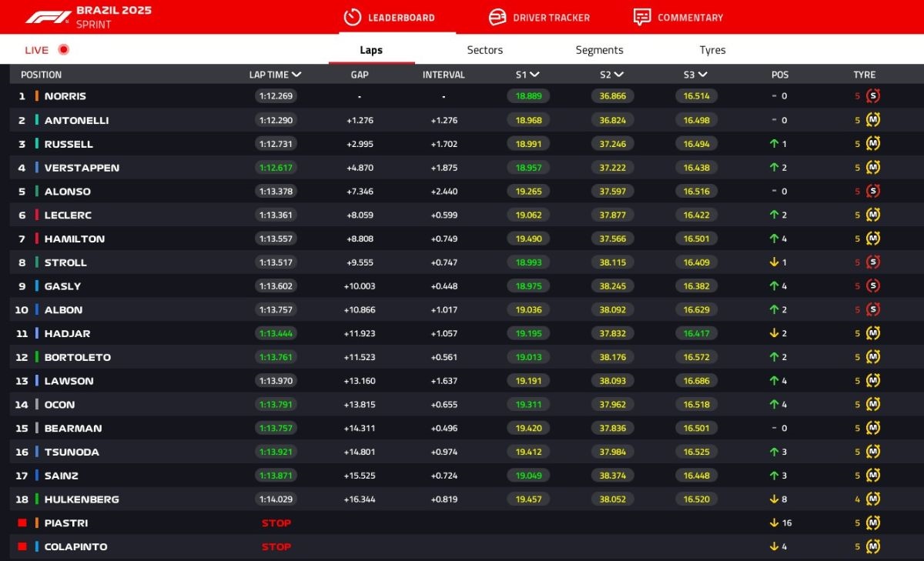The width and height of the screenshot is (924, 561).
Task: Click the Leaderboard stopwatch icon
Action: 352,17
